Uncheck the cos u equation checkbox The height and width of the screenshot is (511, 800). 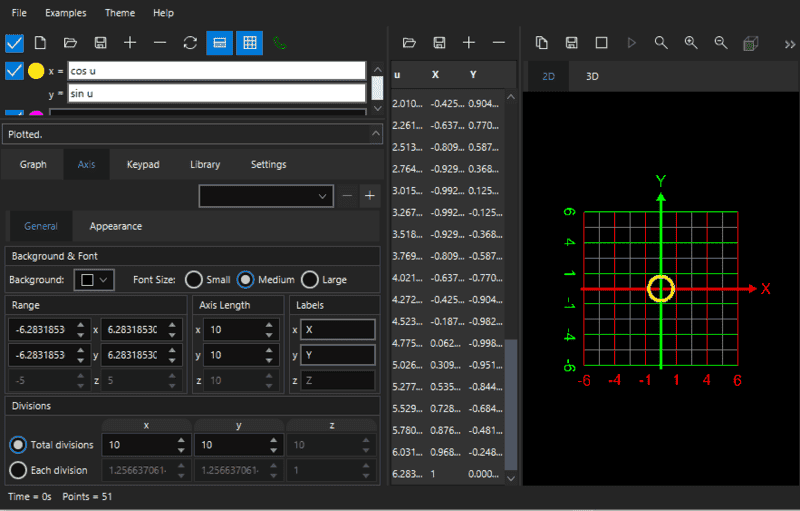click(14, 71)
